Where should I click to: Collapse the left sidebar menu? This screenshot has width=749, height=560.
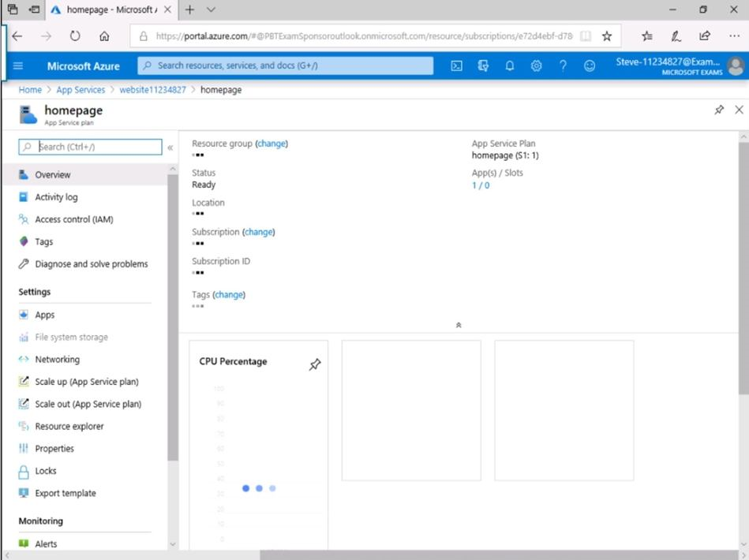tap(170, 147)
